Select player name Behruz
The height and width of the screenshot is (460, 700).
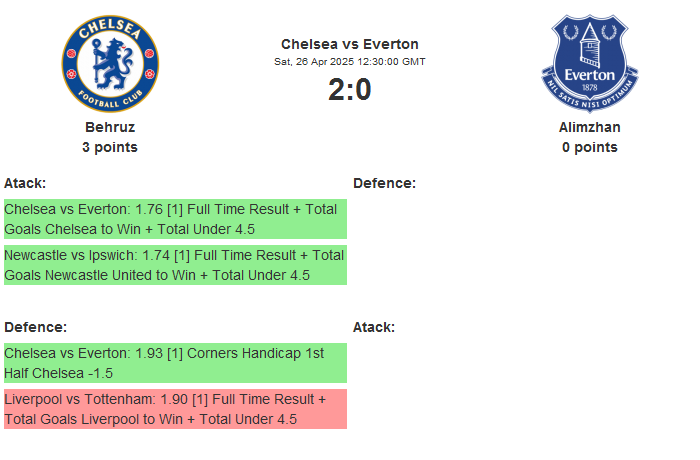click(x=110, y=127)
